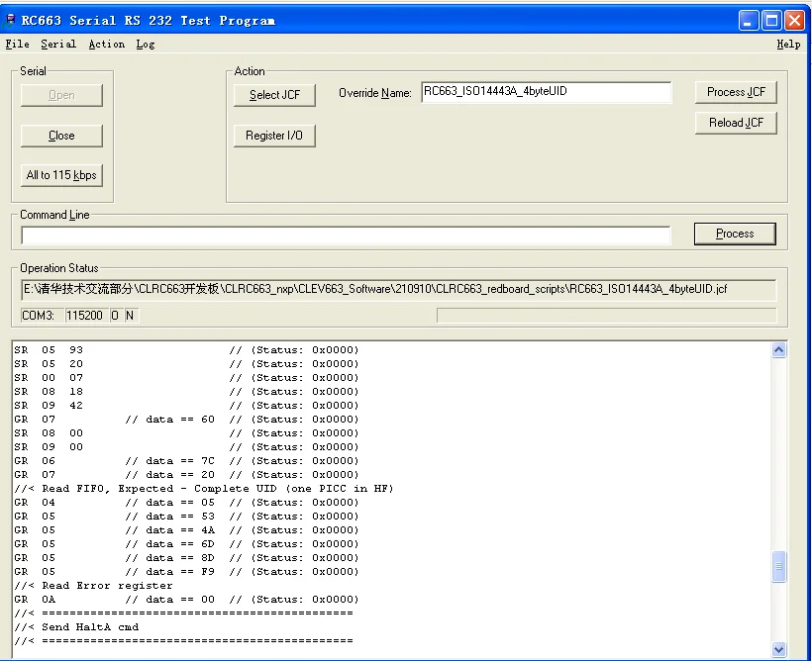Click log line 'GR 05 // data == 6D'
This screenshot has width=812, height=661.
(186, 544)
